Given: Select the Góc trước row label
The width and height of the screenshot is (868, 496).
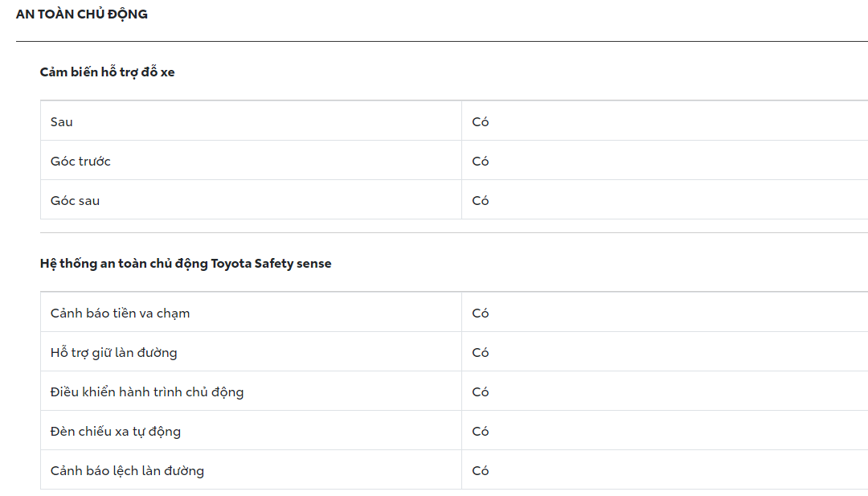Looking at the screenshot, I should point(80,162).
